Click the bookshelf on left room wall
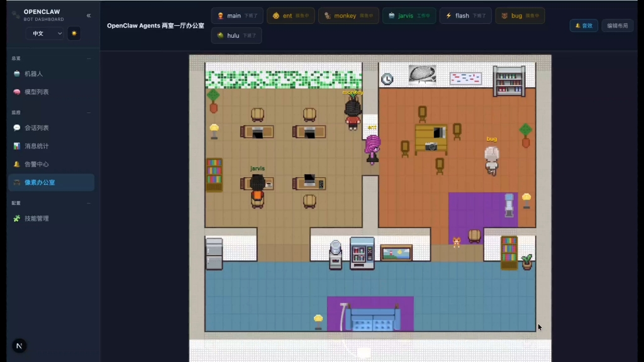Screen dimensions: 644x362 (214, 175)
